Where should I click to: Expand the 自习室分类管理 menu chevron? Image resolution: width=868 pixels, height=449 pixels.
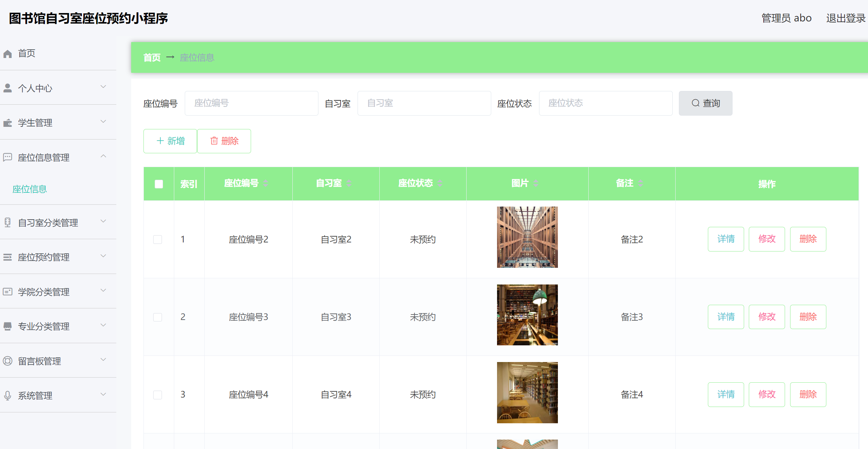103,221
